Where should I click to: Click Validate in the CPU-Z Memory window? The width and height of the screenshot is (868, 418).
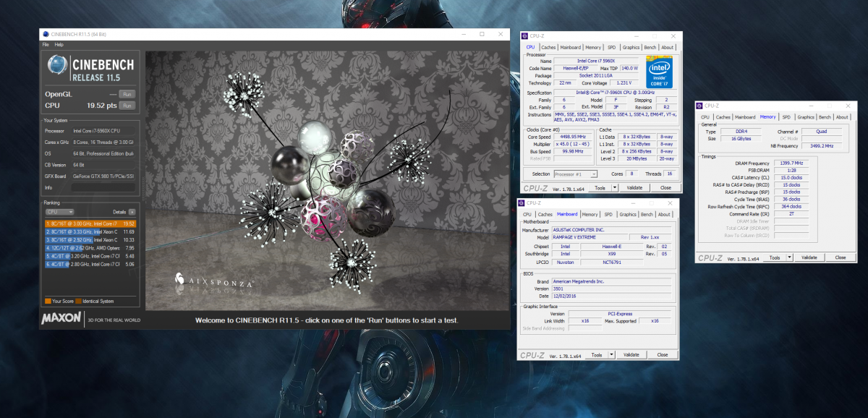point(809,257)
